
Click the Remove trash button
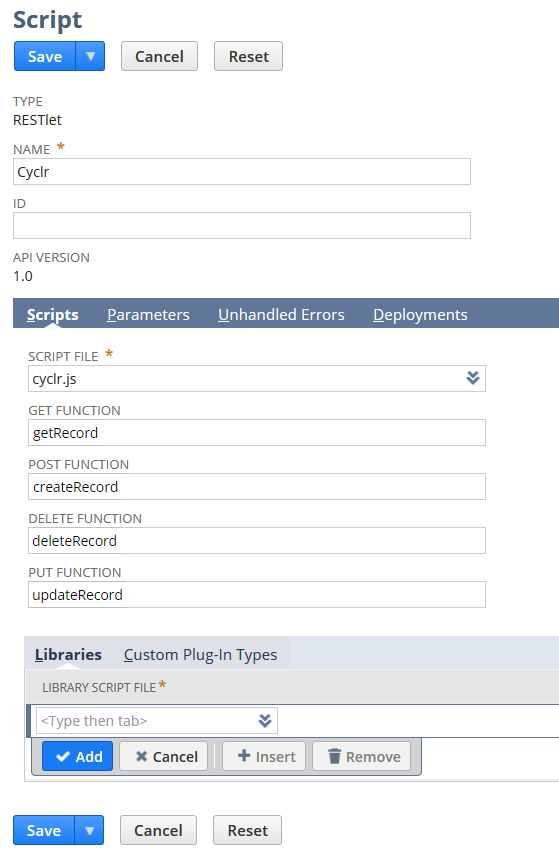click(362, 756)
